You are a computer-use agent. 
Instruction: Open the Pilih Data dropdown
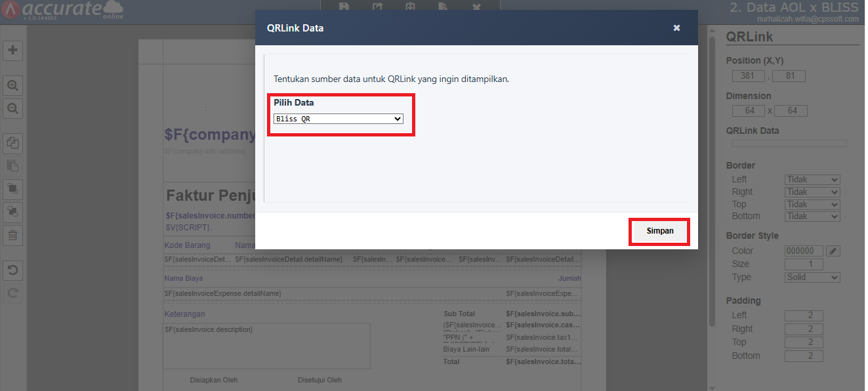tap(338, 119)
